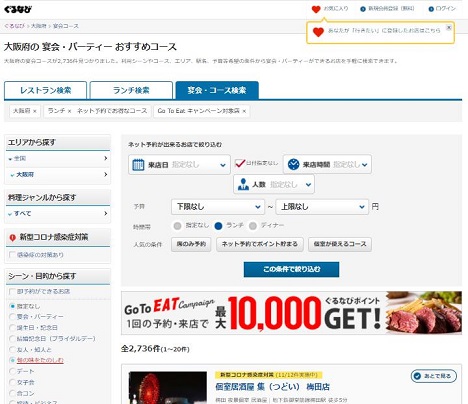Click the COVID countermeasure warning icon

coord(13,237)
